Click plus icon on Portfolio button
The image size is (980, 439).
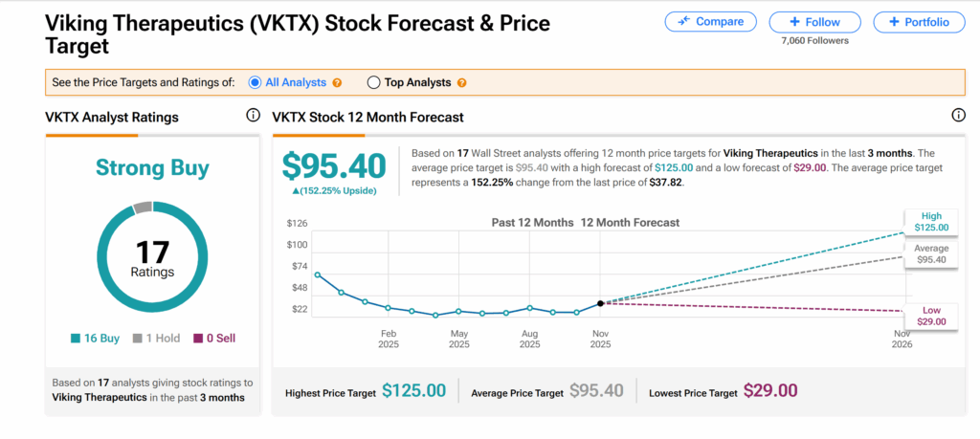[894, 22]
